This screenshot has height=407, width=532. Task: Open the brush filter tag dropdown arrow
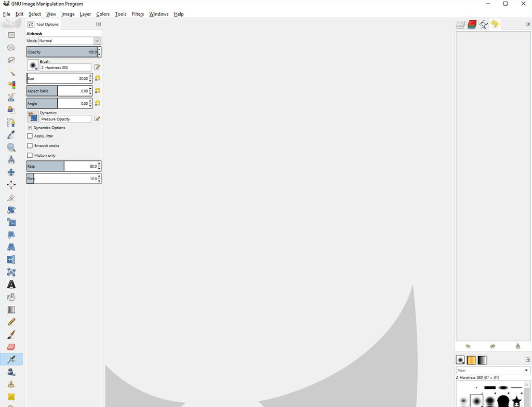click(x=526, y=370)
